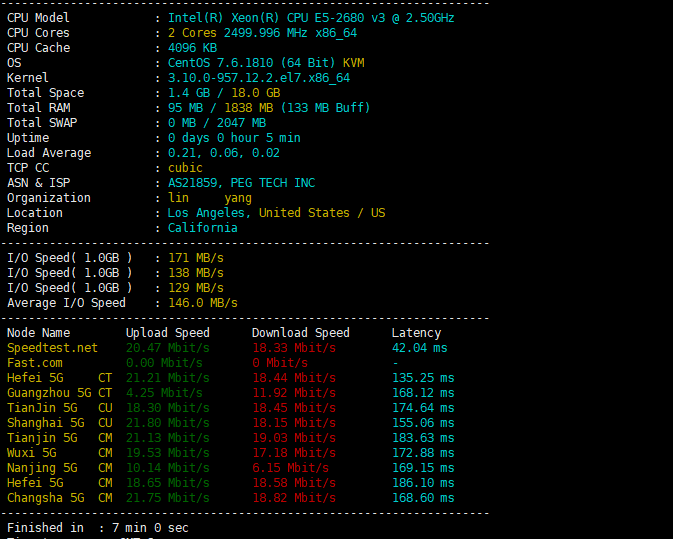Click the Download Speed column header

coord(300,333)
